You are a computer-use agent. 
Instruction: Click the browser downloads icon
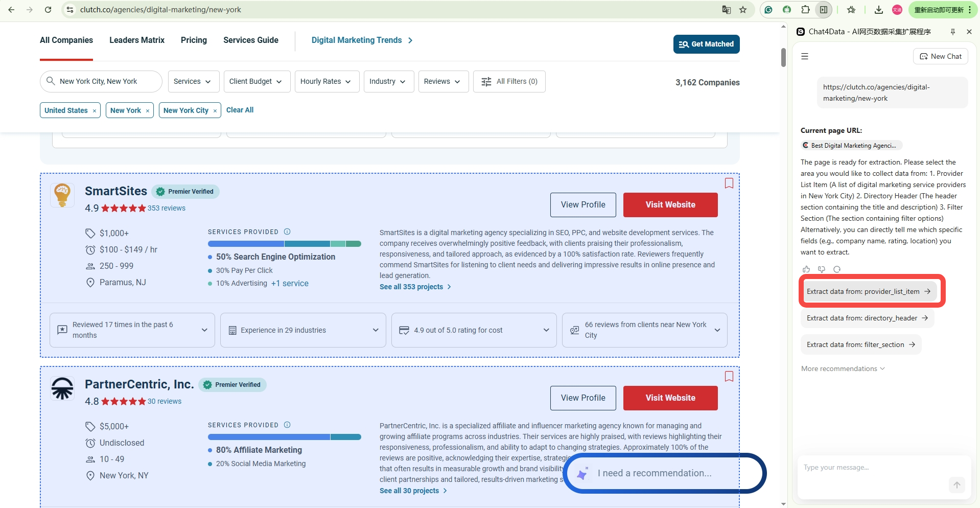pos(879,10)
